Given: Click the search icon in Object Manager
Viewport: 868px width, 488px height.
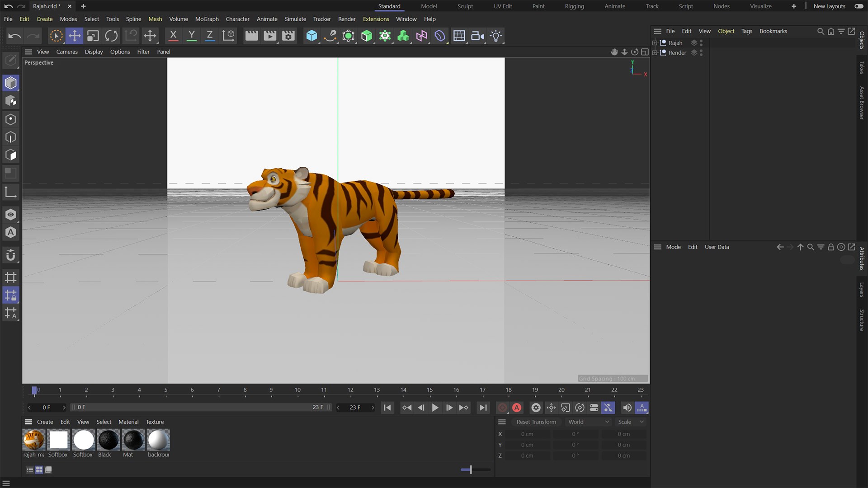Looking at the screenshot, I should tap(821, 31).
